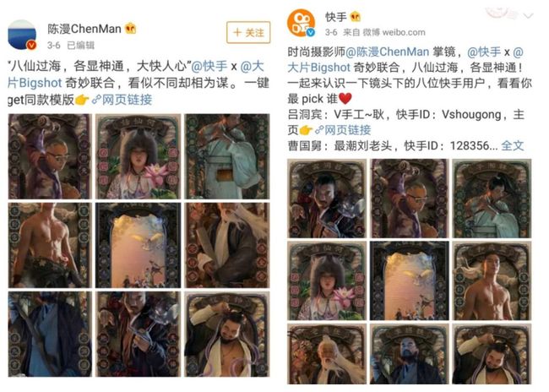Image resolution: width=549 pixels, height=392 pixels.
Task: Expand the post options chevron at top right
Action: [x=528, y=15]
